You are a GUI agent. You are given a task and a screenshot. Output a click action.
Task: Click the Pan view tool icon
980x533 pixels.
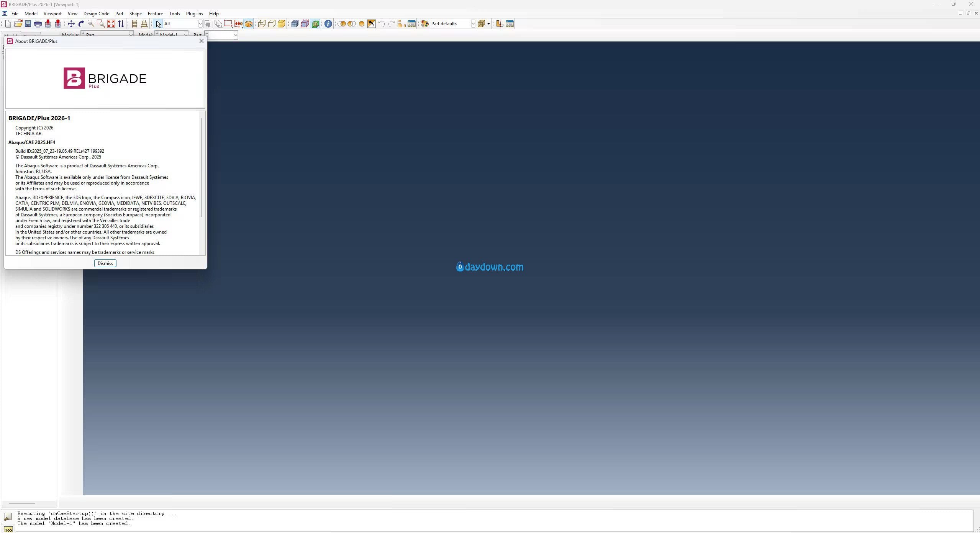tap(71, 24)
